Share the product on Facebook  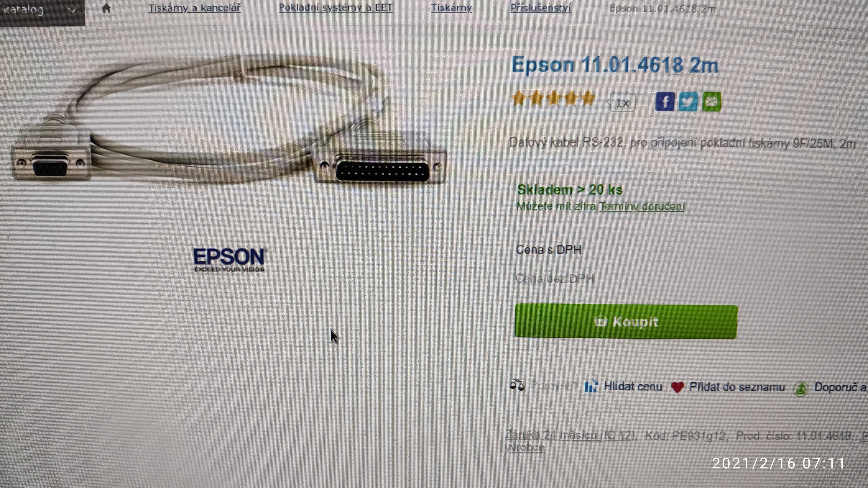coord(664,102)
